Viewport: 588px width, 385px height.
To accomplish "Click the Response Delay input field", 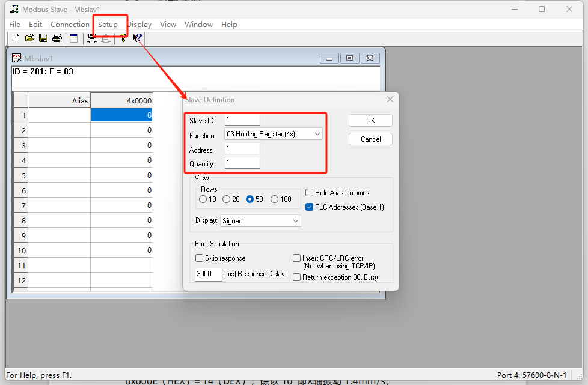I will click(x=209, y=274).
